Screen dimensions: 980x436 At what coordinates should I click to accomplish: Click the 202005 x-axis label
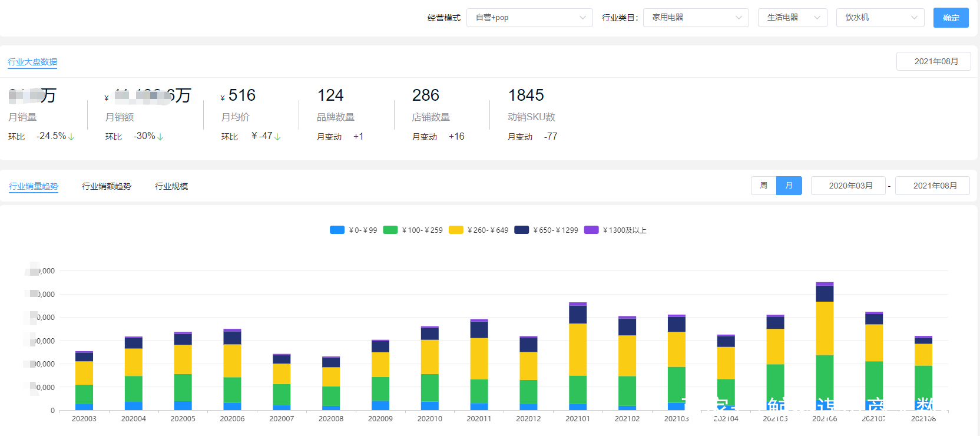[x=183, y=419]
